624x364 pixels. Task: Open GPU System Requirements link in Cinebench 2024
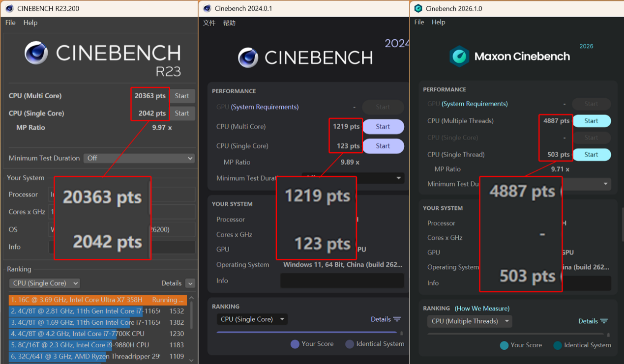coord(265,107)
